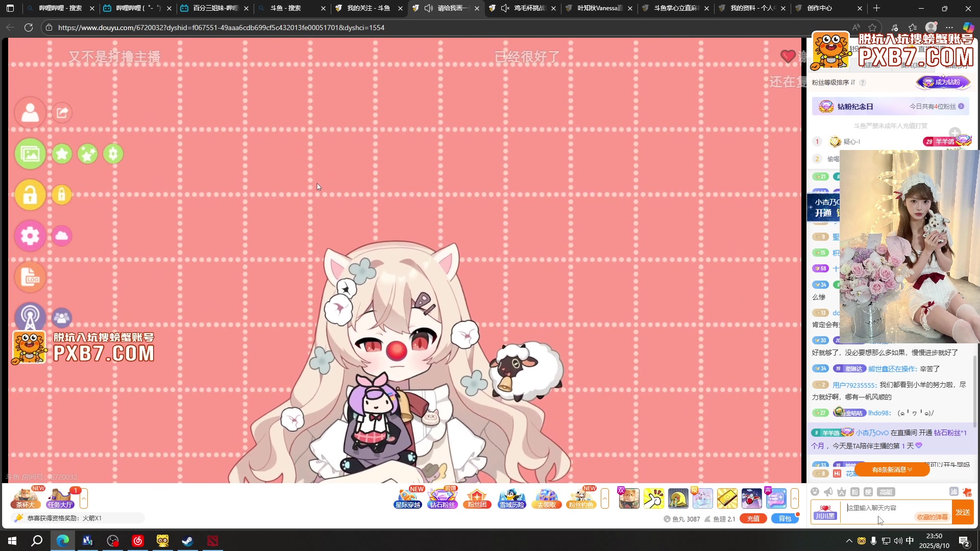Image resolution: width=980 pixels, height=551 pixels.
Task: Select the yellow pointing hand gift
Action: point(653,498)
